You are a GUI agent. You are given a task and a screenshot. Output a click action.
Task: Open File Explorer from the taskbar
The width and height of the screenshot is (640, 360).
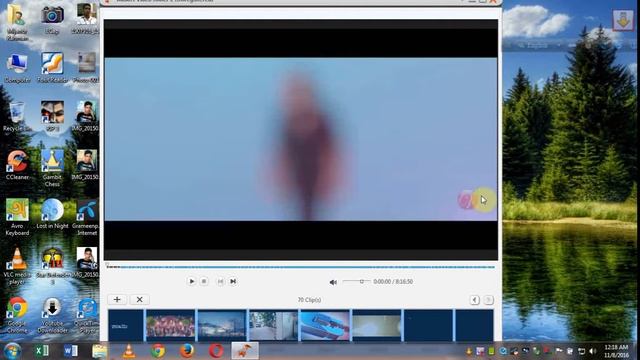100,351
